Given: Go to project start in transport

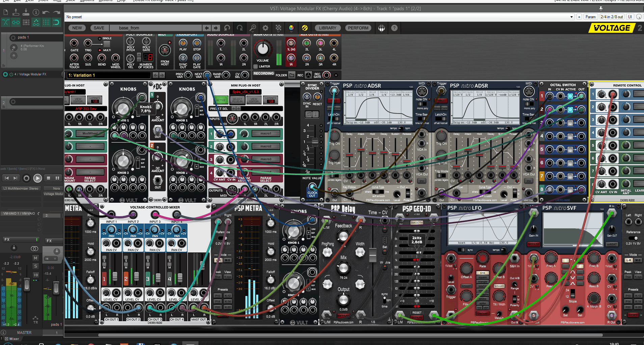Looking at the screenshot, I should [x=6, y=178].
